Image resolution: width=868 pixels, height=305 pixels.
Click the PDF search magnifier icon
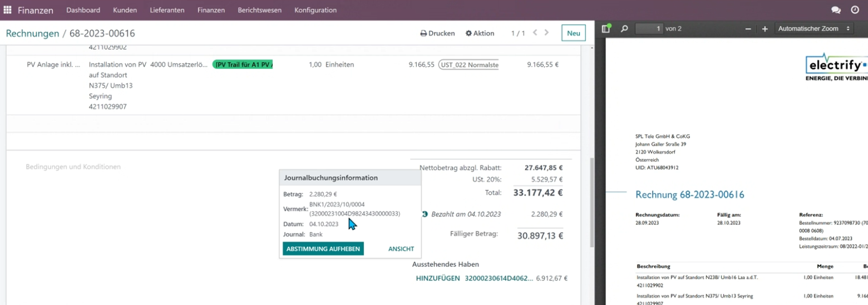tap(624, 28)
